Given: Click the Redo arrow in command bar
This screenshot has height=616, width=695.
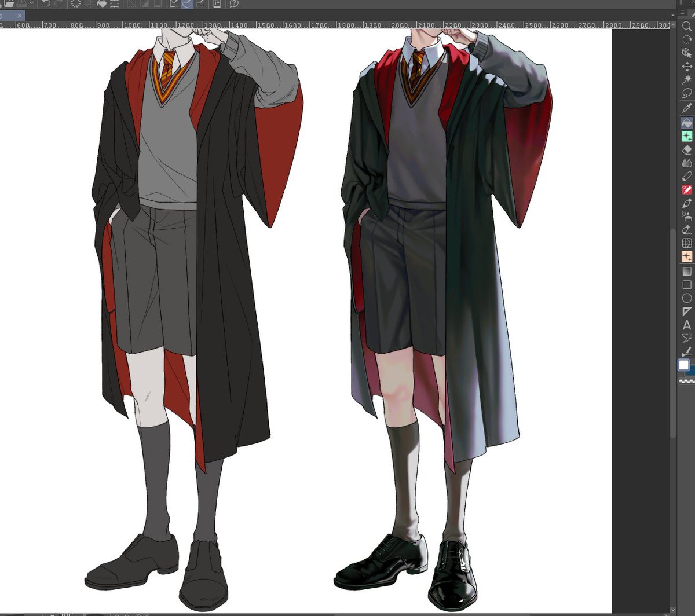Looking at the screenshot, I should coord(58,3).
